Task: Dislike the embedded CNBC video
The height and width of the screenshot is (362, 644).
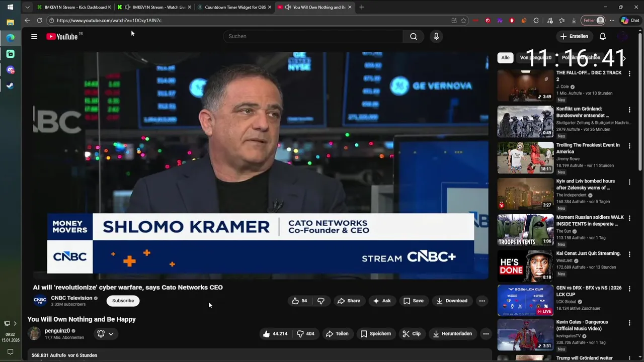Action: coord(320,301)
